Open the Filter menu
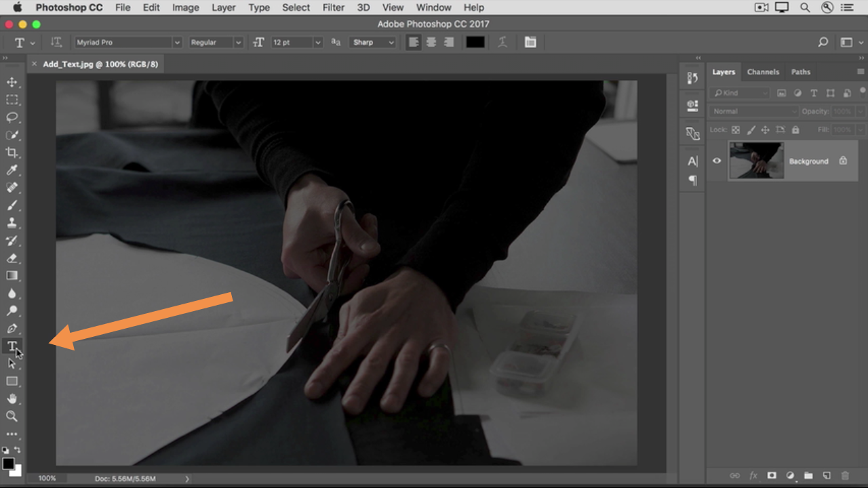The image size is (868, 488). [333, 7]
